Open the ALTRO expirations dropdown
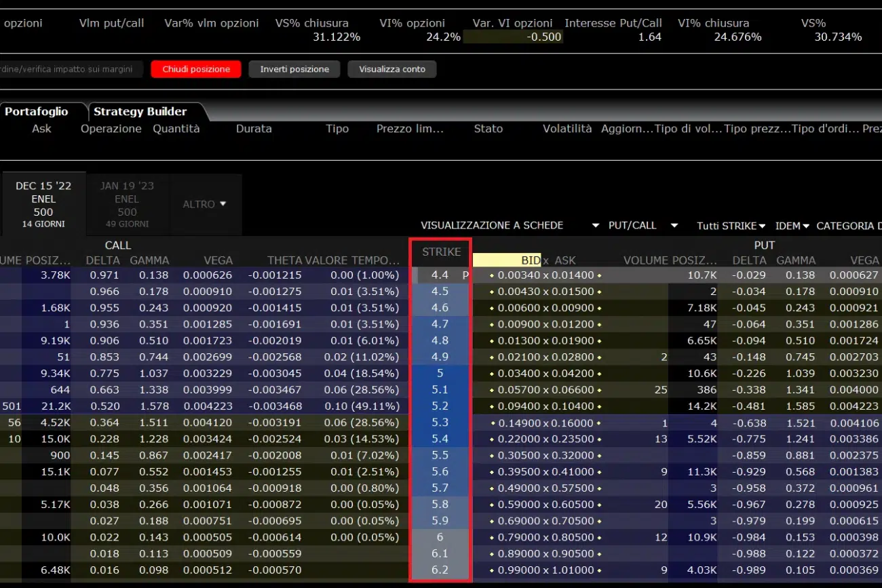 tap(204, 204)
